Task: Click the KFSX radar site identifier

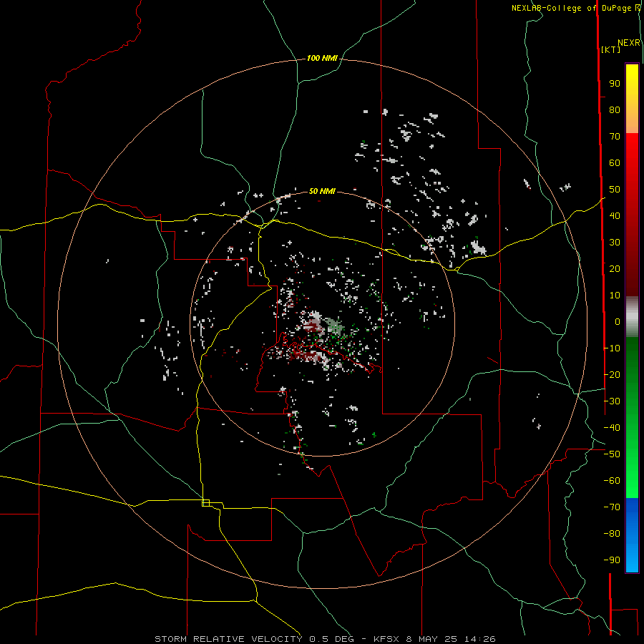Action: pos(386,639)
